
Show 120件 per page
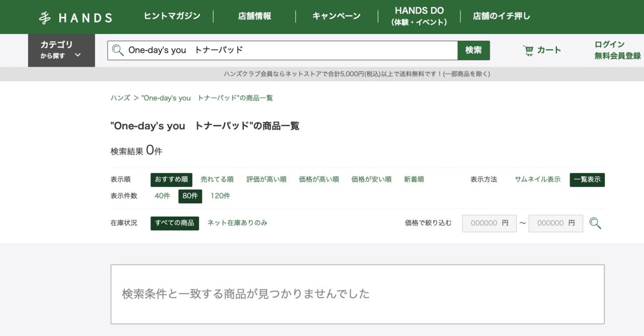coord(220,196)
